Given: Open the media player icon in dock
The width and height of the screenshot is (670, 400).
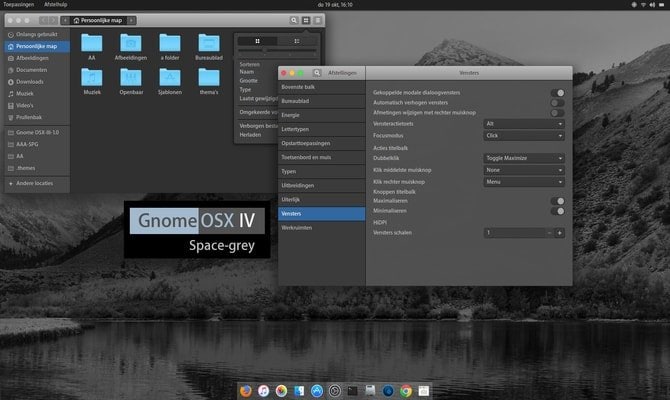Looking at the screenshot, I should 335,391.
